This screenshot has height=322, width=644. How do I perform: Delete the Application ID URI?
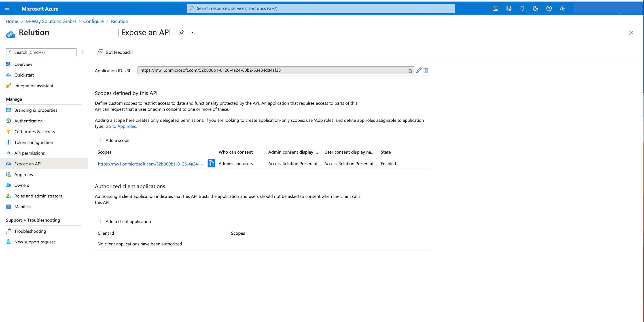tap(426, 70)
